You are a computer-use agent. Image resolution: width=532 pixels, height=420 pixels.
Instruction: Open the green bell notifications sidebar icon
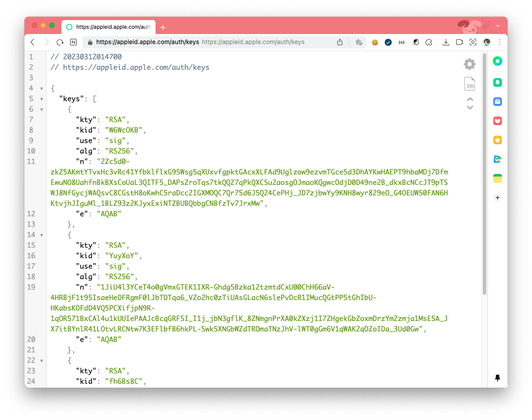coord(498,82)
